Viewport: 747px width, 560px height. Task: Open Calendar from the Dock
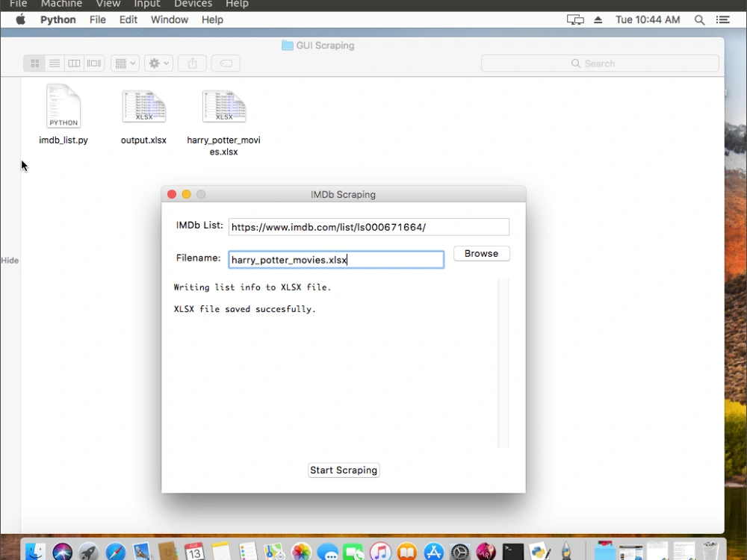[194, 552]
